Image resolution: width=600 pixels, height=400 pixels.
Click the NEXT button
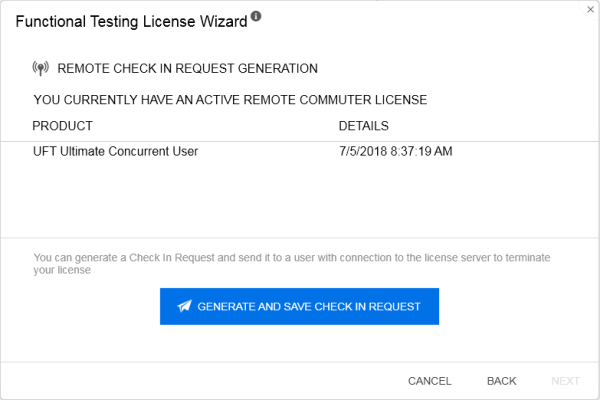pos(565,381)
